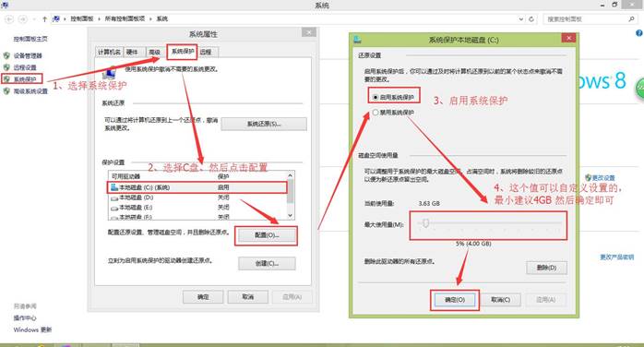The image size is (644, 347).
Task: Click the magnifier icon in the search box
Action: (631, 18)
